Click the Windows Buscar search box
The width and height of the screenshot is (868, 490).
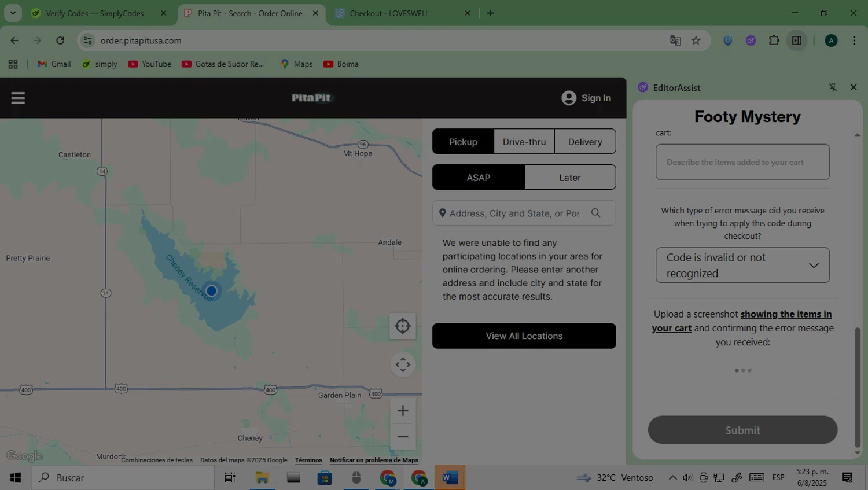[x=123, y=478]
